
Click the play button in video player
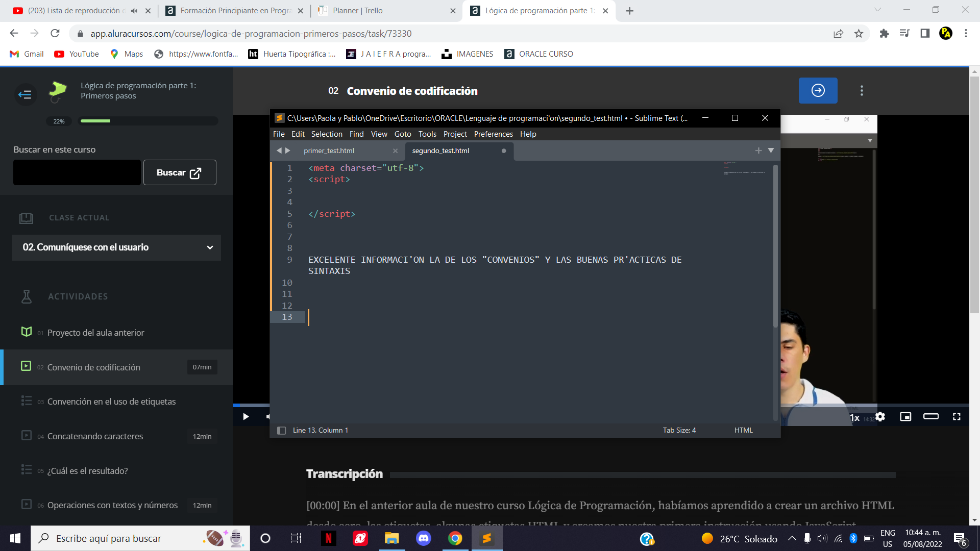click(x=246, y=416)
